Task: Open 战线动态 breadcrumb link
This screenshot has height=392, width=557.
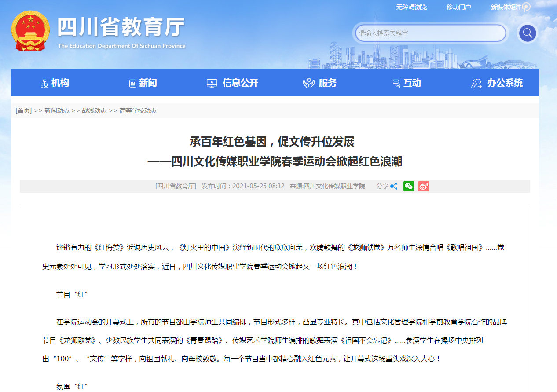Action: tap(94, 110)
